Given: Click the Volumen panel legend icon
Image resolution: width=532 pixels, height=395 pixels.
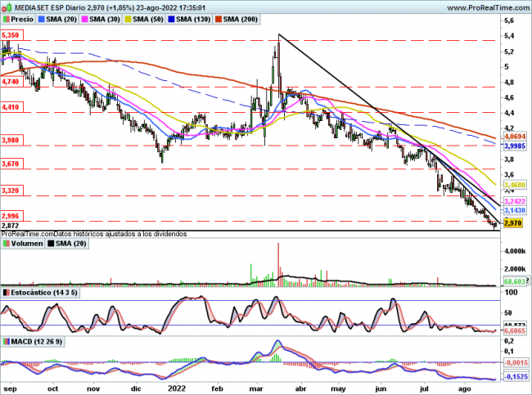Looking at the screenshot, I should coord(6,243).
